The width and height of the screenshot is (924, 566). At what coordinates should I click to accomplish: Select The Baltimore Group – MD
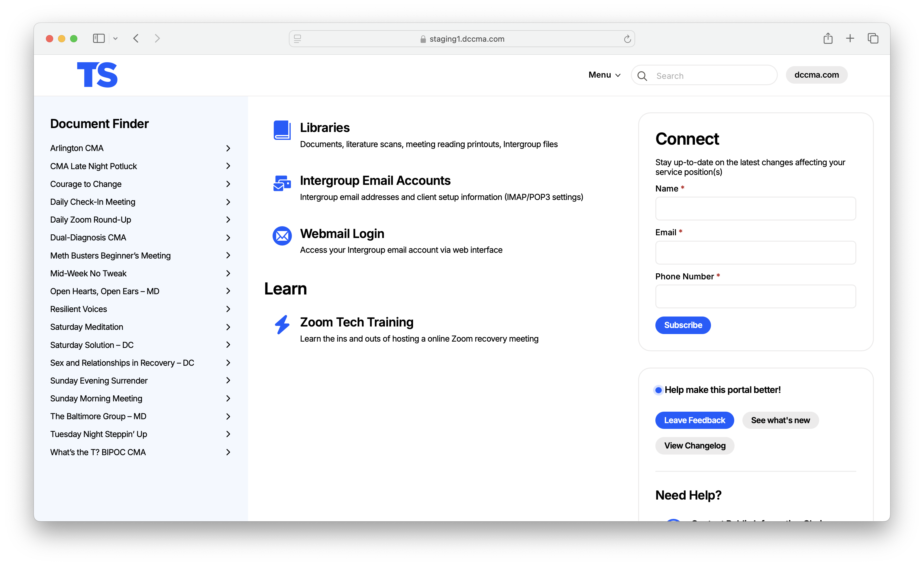pyautogui.click(x=141, y=416)
